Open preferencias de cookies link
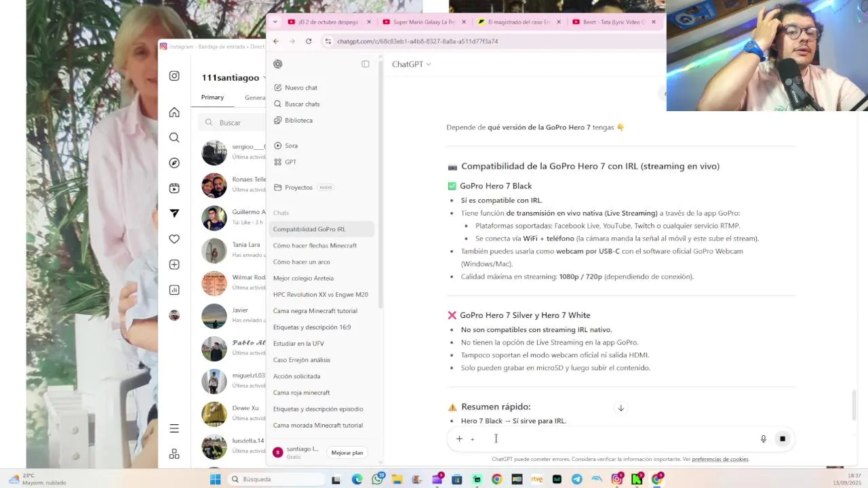Image resolution: width=868 pixels, height=488 pixels. tap(720, 460)
